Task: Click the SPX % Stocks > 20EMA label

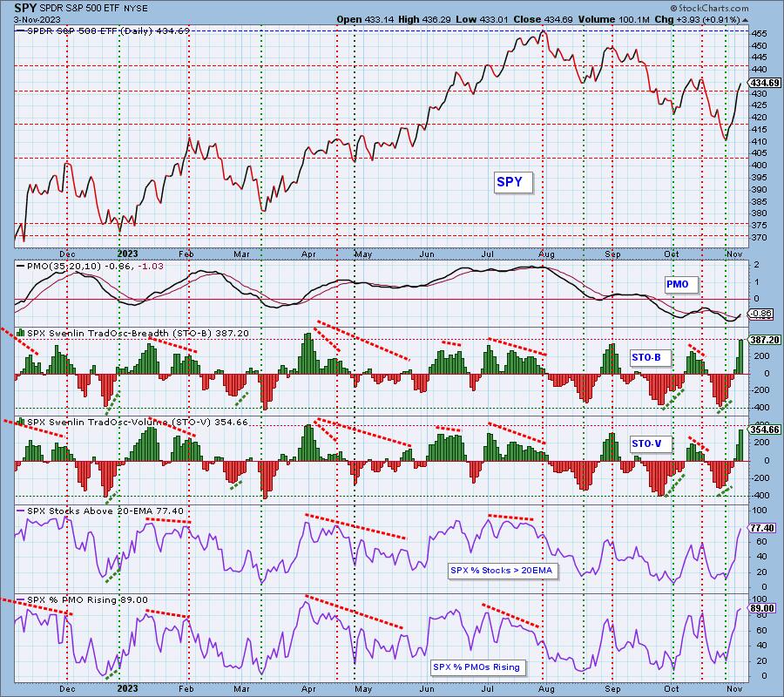Action: coord(503,571)
